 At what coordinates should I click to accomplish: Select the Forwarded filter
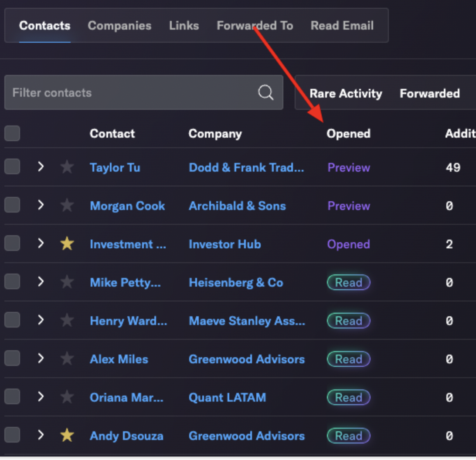pyautogui.click(x=429, y=93)
